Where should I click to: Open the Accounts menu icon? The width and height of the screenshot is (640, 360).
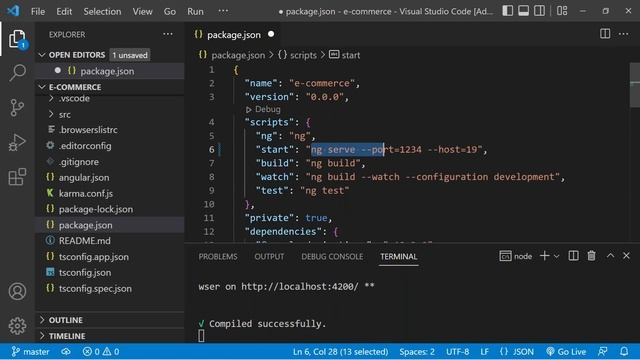17,291
